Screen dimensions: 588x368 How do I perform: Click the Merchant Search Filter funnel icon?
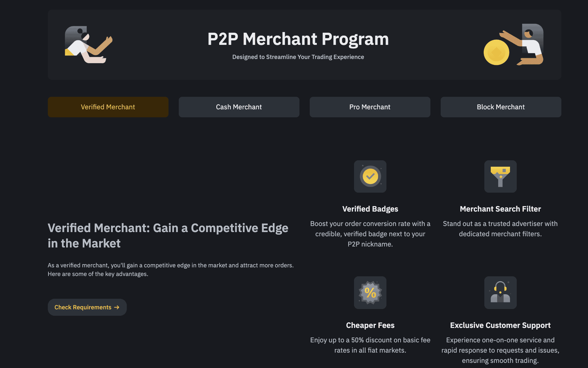(500, 176)
